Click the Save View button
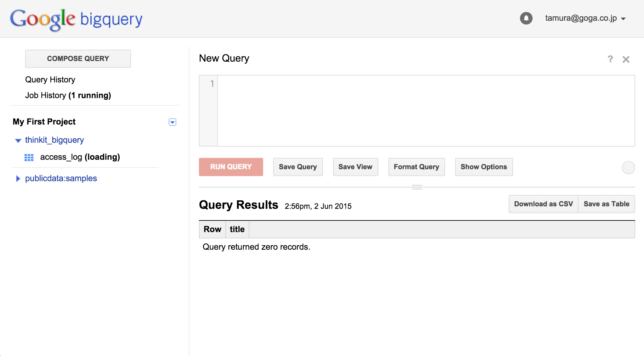Viewport: 644px width, 356px height. (355, 167)
